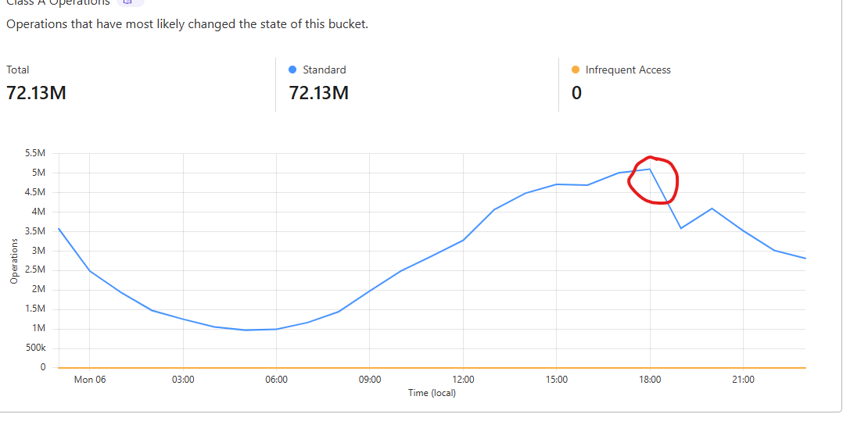Click the chart line's lowest point near 05:00
The height and width of the screenshot is (432, 868).
point(246,330)
